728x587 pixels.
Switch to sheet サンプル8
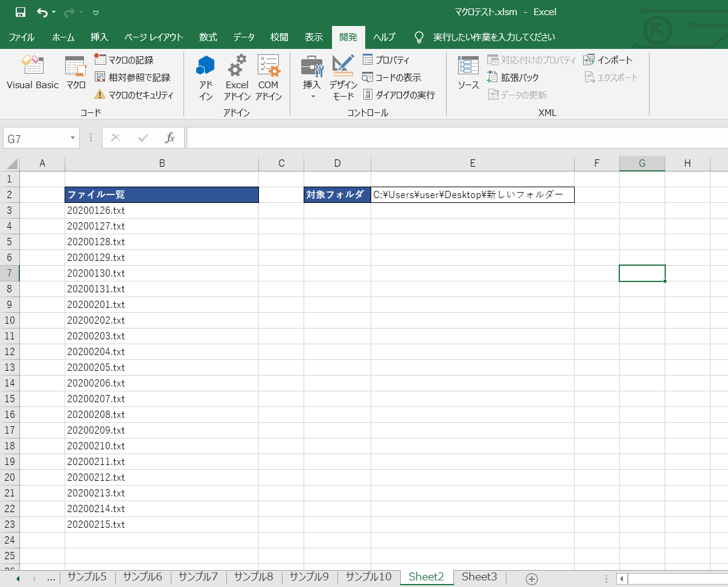(254, 577)
